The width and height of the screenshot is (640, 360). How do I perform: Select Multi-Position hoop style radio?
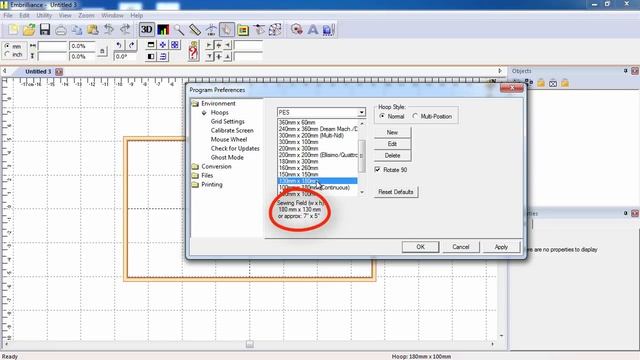point(415,116)
